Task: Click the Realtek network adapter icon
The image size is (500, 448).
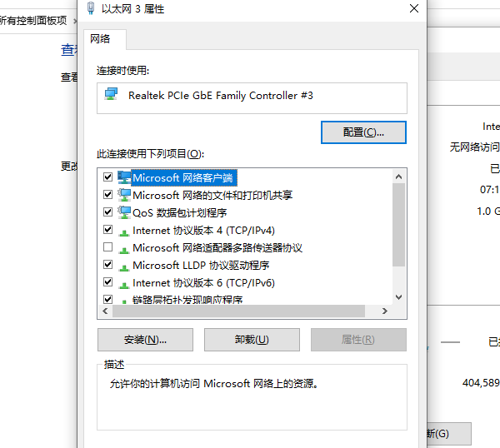Action: tap(111, 94)
